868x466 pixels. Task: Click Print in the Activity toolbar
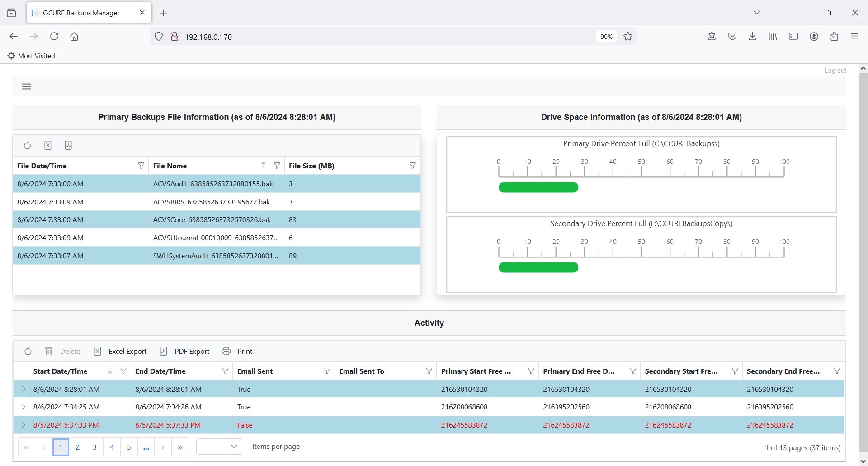(237, 351)
